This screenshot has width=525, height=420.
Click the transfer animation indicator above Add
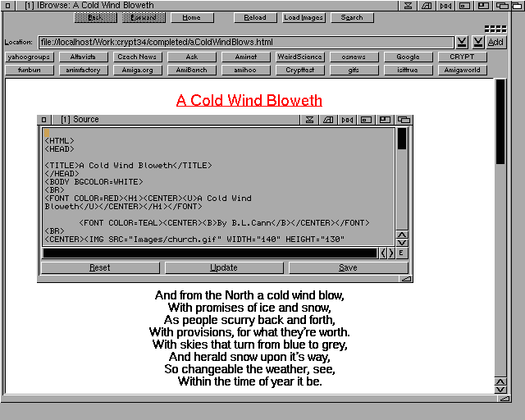pyautogui.click(x=495, y=29)
